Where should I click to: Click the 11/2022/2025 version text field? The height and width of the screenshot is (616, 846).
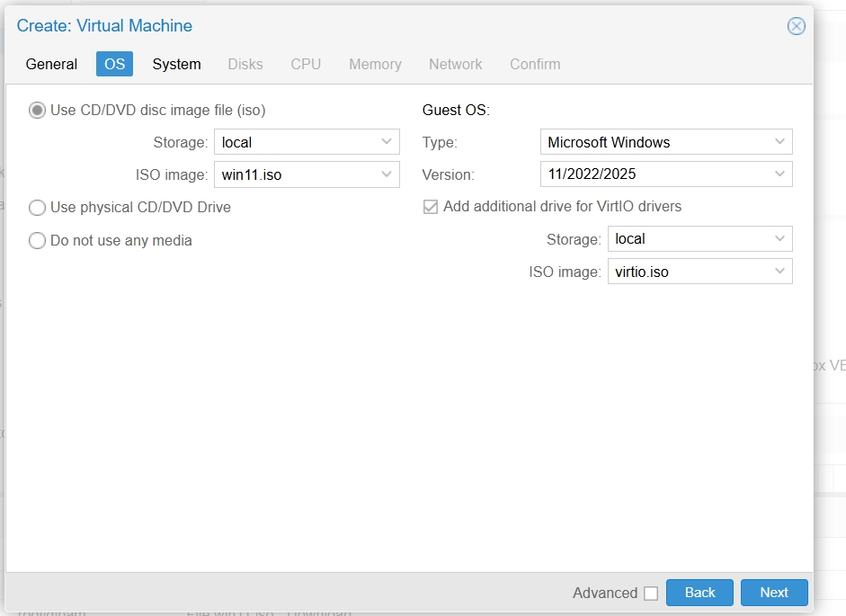click(x=654, y=174)
